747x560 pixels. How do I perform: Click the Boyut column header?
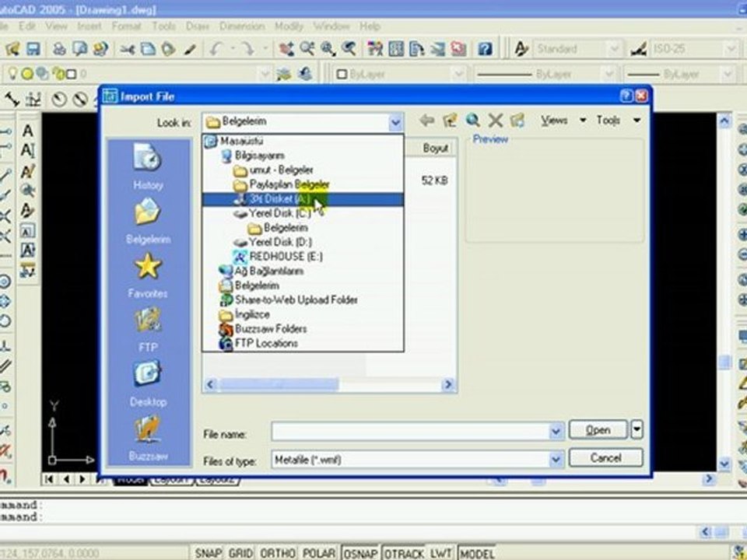[436, 148]
